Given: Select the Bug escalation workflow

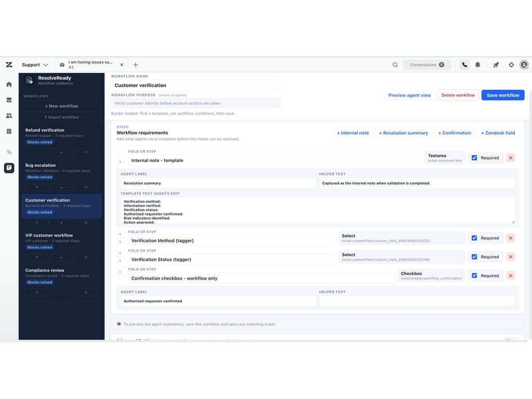Looking at the screenshot, I should click(61, 171).
